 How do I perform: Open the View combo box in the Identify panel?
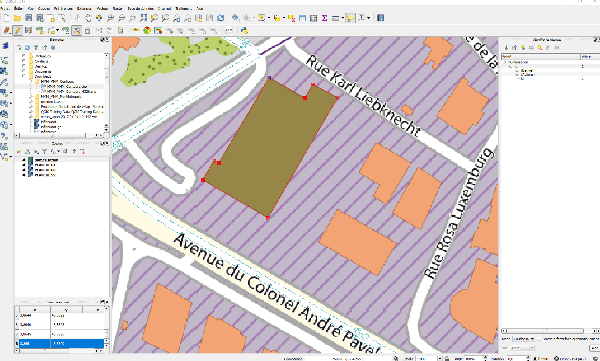pyautogui.click(x=522, y=348)
